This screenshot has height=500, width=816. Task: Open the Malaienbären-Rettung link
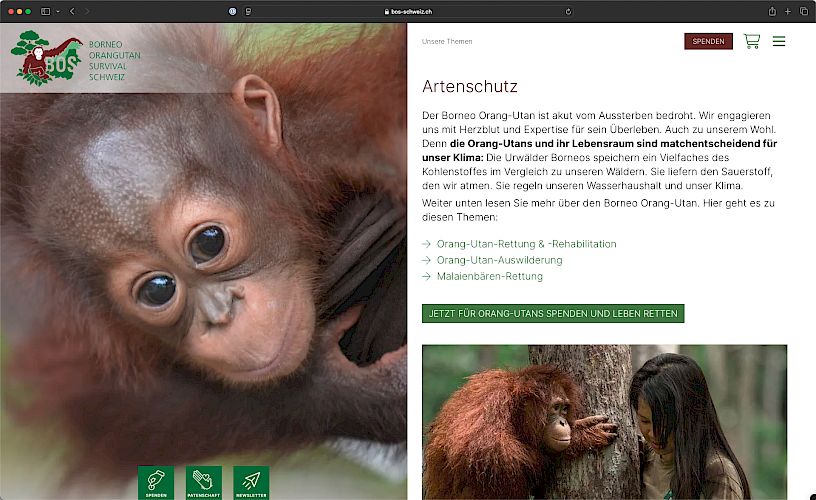click(489, 276)
